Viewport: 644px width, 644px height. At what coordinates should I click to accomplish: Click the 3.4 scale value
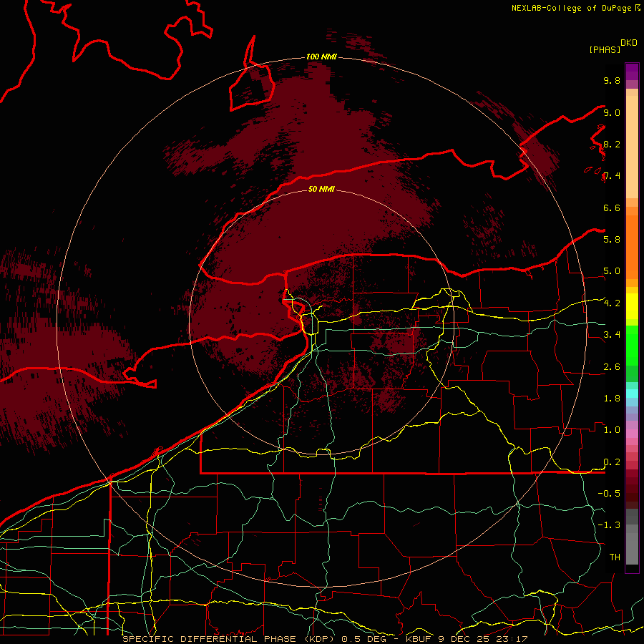(612, 335)
